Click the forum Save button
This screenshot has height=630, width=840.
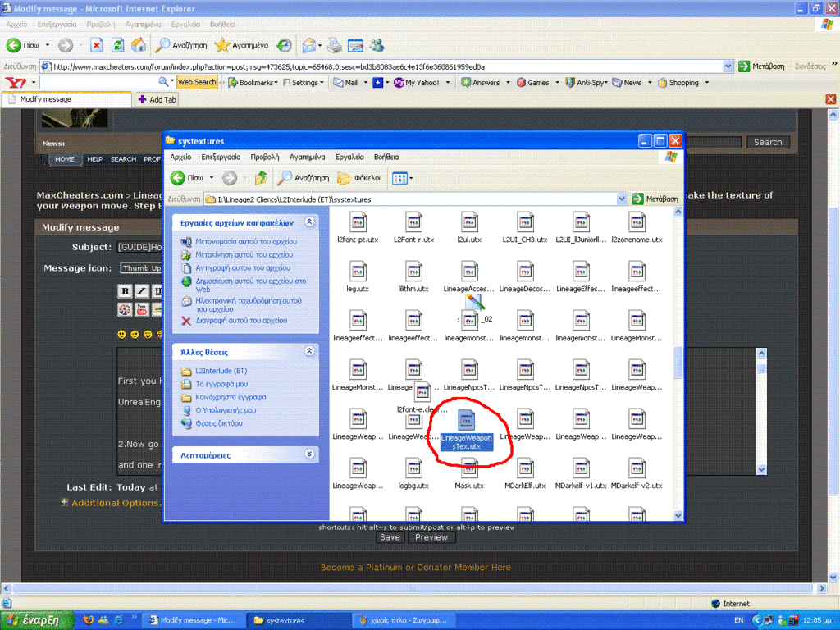[x=390, y=537]
